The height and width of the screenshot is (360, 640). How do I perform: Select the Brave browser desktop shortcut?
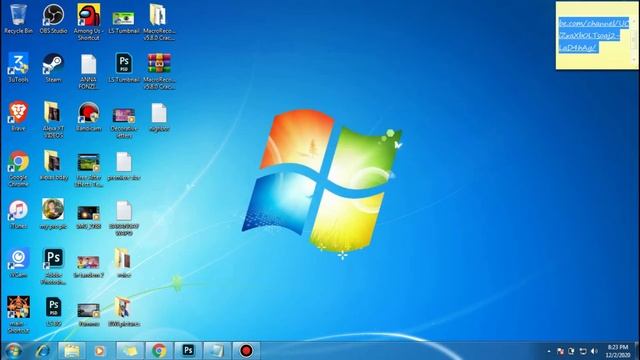point(18,116)
